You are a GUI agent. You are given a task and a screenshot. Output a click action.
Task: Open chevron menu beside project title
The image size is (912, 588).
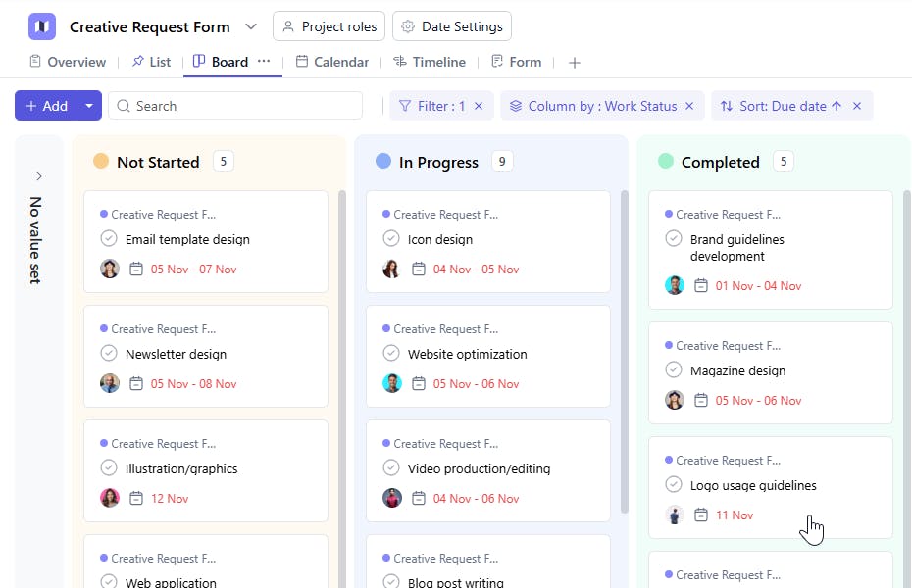point(251,26)
